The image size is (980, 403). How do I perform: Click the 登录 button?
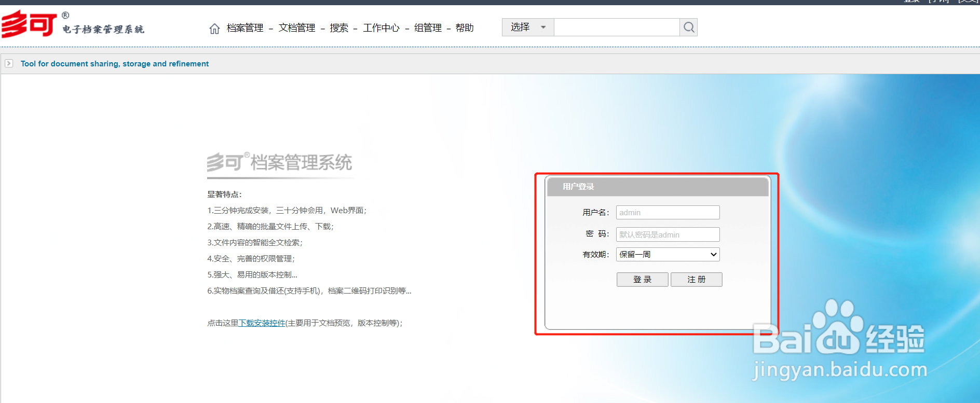tap(642, 280)
